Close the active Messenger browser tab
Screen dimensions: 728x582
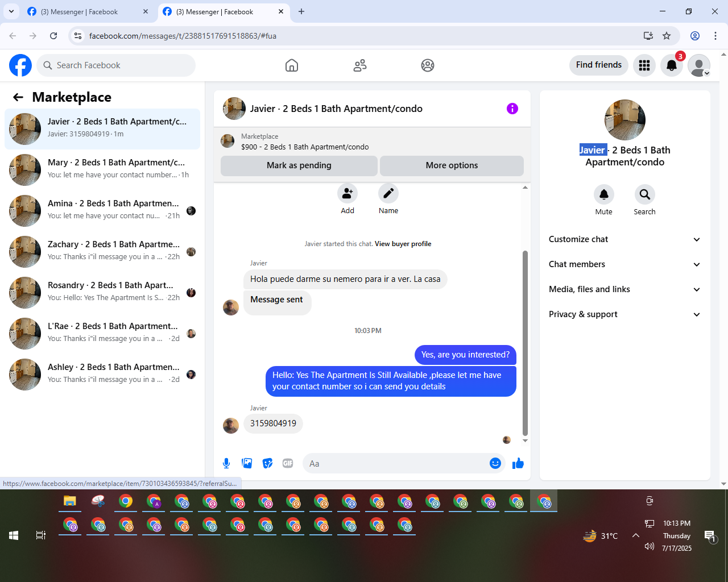pyautogui.click(x=281, y=11)
